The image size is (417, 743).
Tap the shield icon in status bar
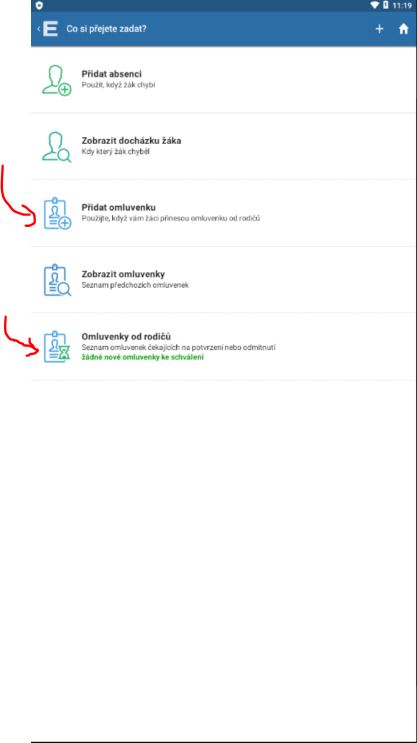pos(39,5)
